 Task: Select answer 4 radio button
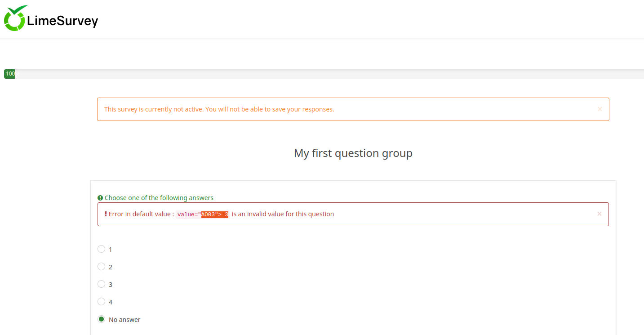click(x=102, y=302)
